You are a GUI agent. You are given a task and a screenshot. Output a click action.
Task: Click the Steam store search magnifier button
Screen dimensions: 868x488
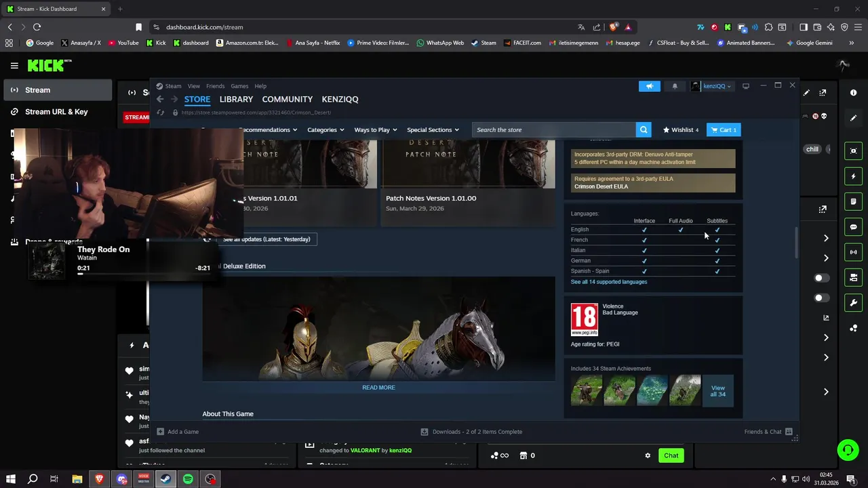tap(644, 129)
